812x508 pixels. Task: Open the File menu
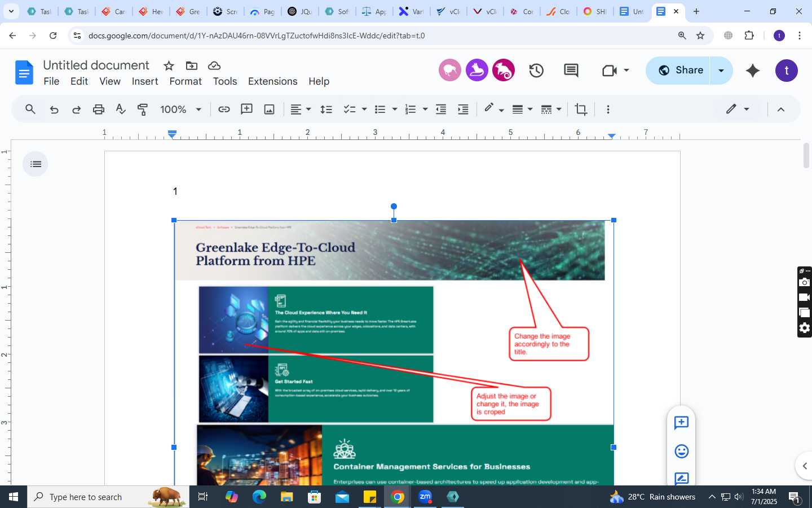(x=51, y=81)
